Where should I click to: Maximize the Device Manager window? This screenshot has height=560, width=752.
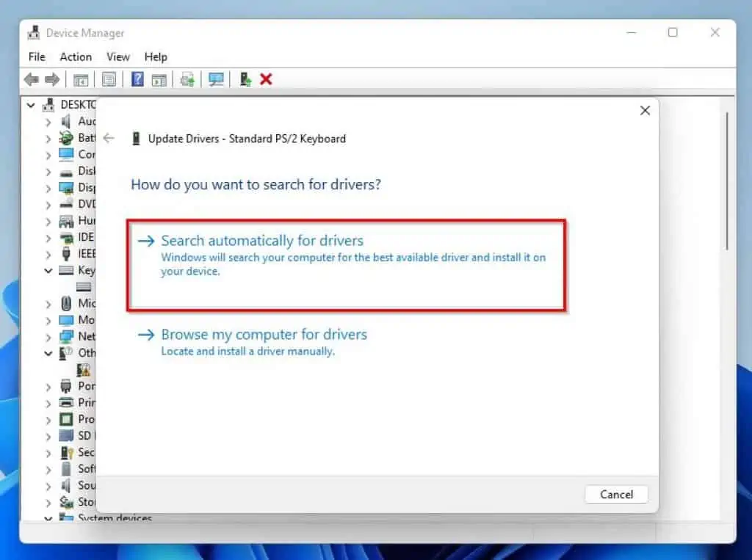coord(673,32)
